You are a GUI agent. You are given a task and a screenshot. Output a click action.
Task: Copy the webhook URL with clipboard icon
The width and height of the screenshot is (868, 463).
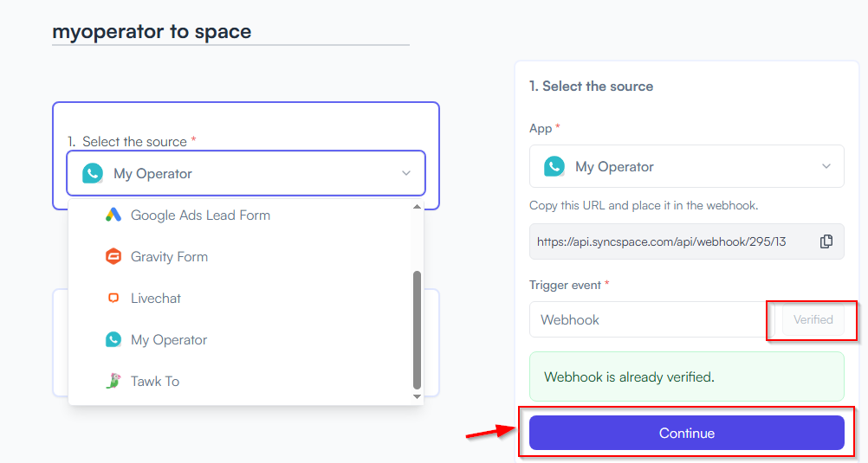[x=826, y=241]
